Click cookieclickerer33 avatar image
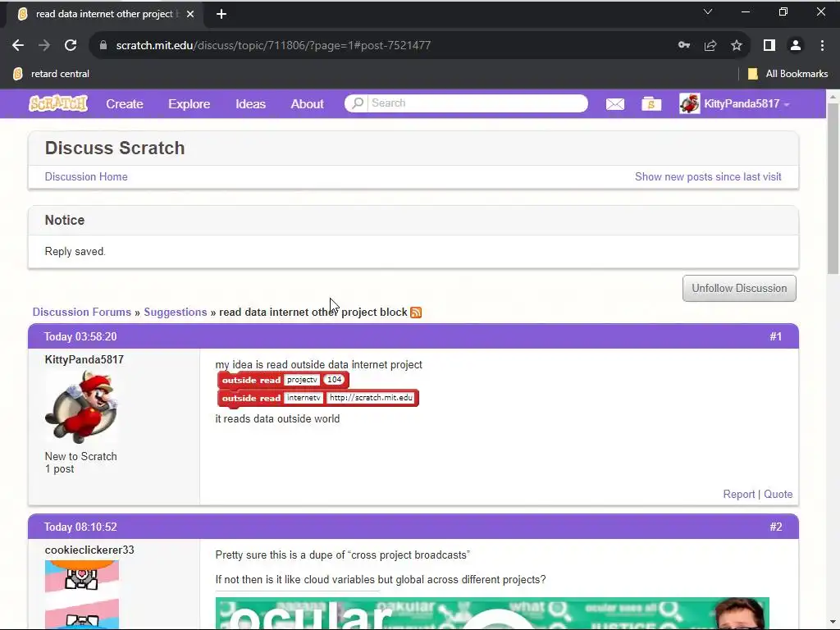Image resolution: width=840 pixels, height=630 pixels. coord(82,595)
